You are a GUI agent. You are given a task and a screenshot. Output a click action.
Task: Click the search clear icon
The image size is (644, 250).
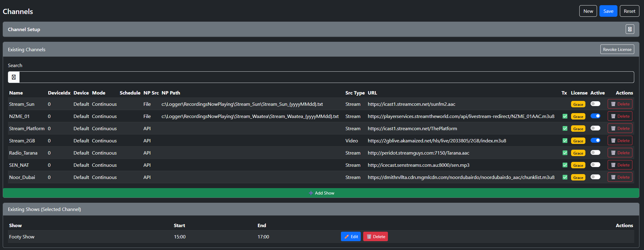[14, 77]
